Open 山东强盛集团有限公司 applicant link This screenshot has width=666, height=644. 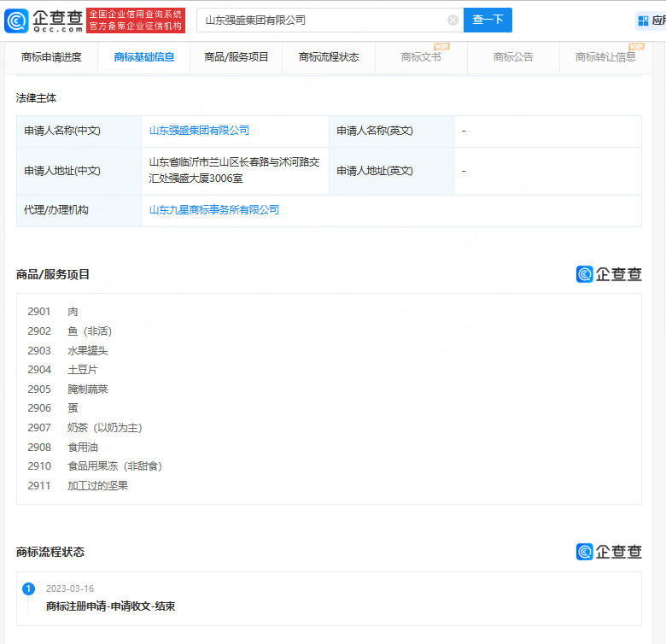click(199, 131)
